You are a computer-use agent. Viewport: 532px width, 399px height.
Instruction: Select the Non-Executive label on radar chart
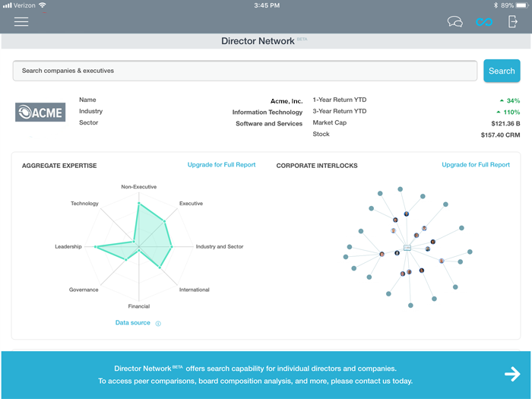click(138, 186)
